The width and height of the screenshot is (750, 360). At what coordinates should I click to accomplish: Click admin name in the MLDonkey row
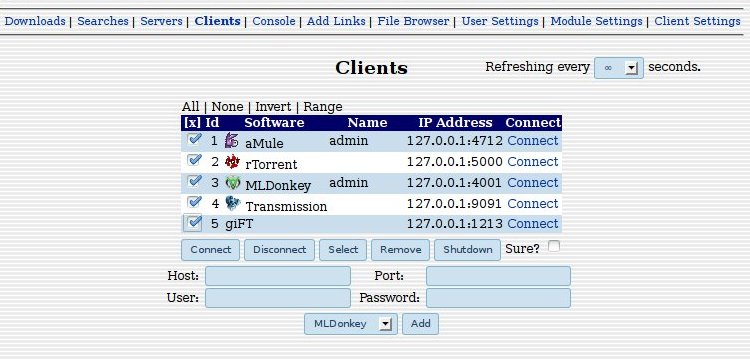click(x=349, y=183)
